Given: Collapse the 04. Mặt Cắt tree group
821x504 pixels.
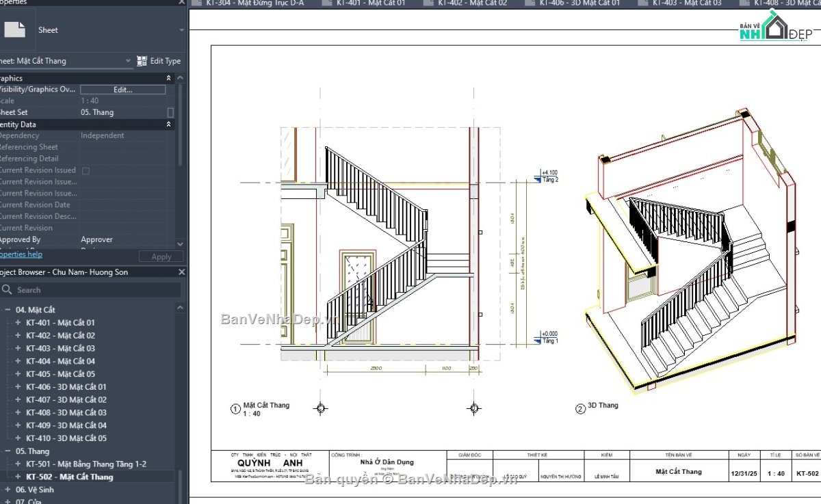Looking at the screenshot, I should [x=7, y=310].
